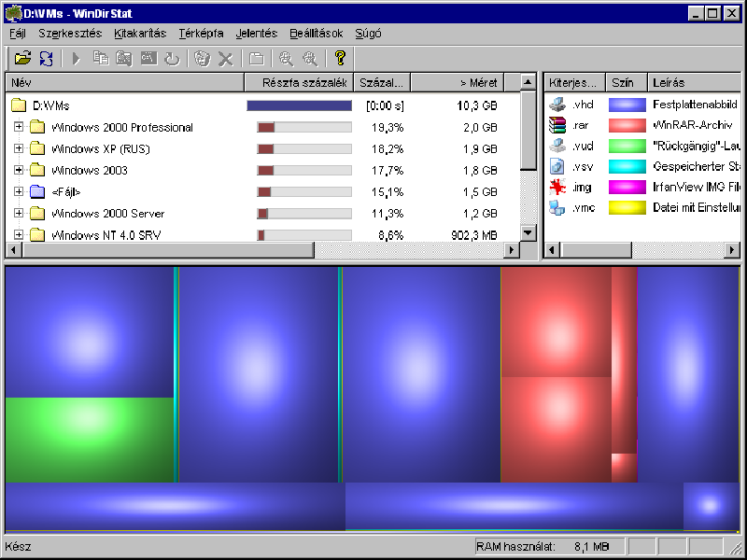The height and width of the screenshot is (560, 747).
Task: Click the grey folder toolbar icon
Action: click(256, 59)
